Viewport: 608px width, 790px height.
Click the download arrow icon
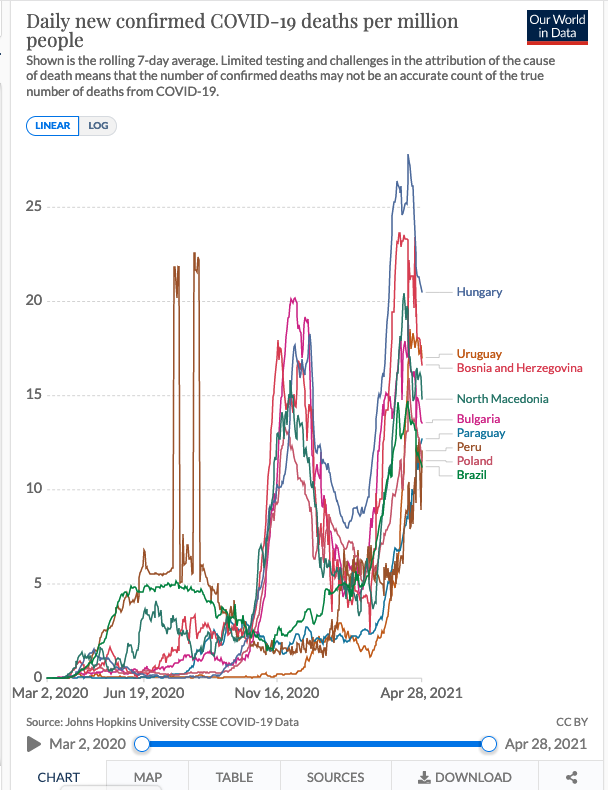coord(423,777)
